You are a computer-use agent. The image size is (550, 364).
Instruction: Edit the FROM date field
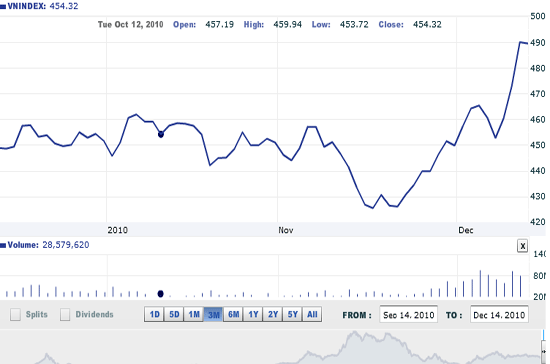[x=408, y=315]
